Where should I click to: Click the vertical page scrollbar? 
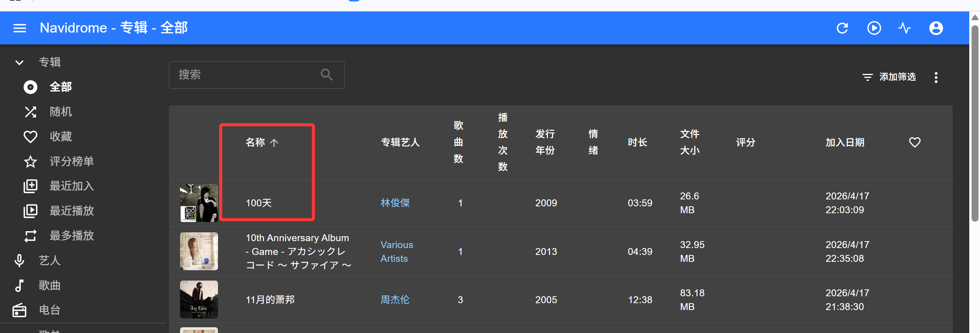[975, 122]
